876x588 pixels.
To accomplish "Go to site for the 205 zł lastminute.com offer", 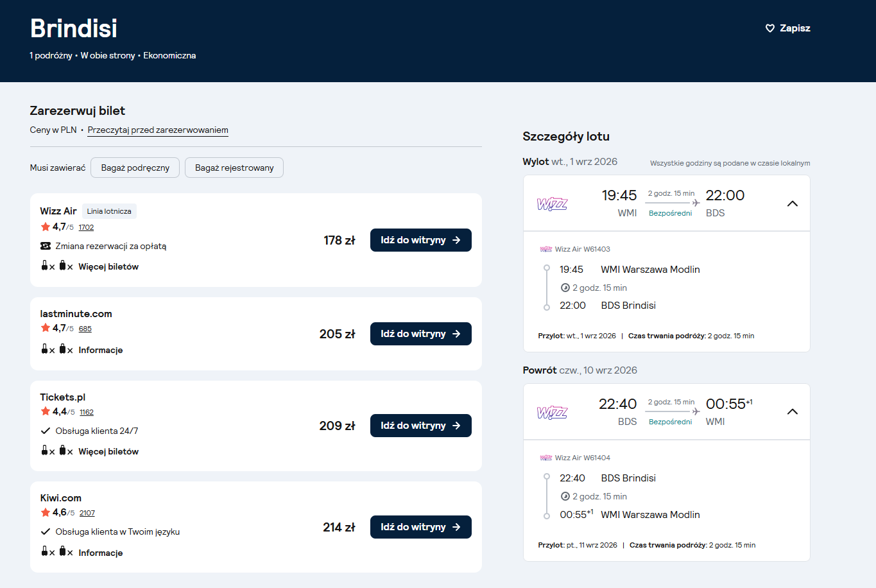I will [421, 334].
